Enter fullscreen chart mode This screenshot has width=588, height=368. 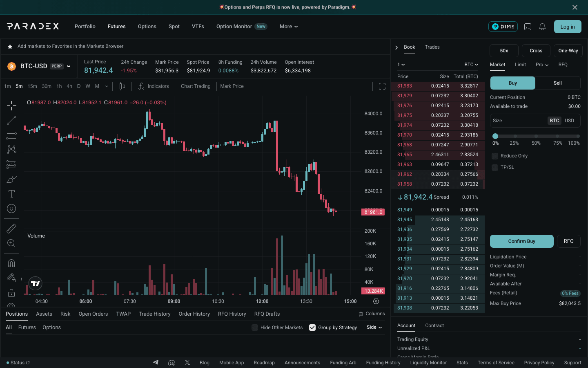pyautogui.click(x=382, y=86)
